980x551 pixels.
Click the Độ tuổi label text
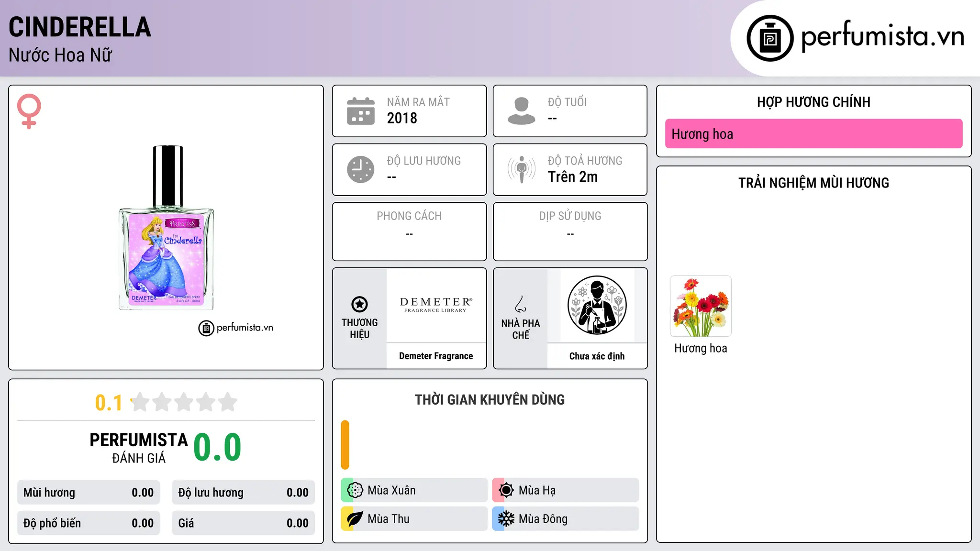click(x=567, y=102)
